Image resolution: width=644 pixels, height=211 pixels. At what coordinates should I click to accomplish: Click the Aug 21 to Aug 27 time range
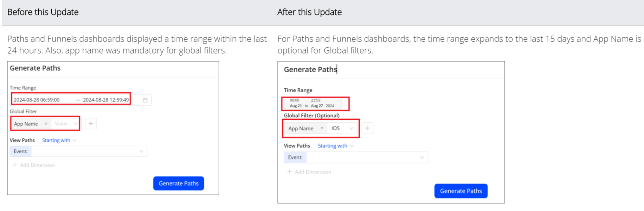tap(312, 103)
